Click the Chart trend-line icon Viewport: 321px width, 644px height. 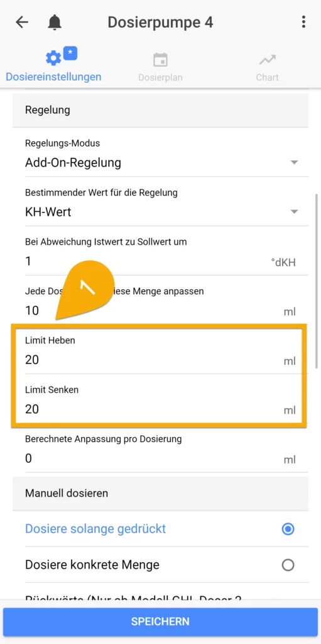pos(267,60)
